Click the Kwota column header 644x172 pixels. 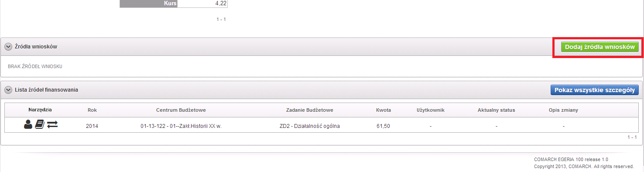tap(384, 110)
